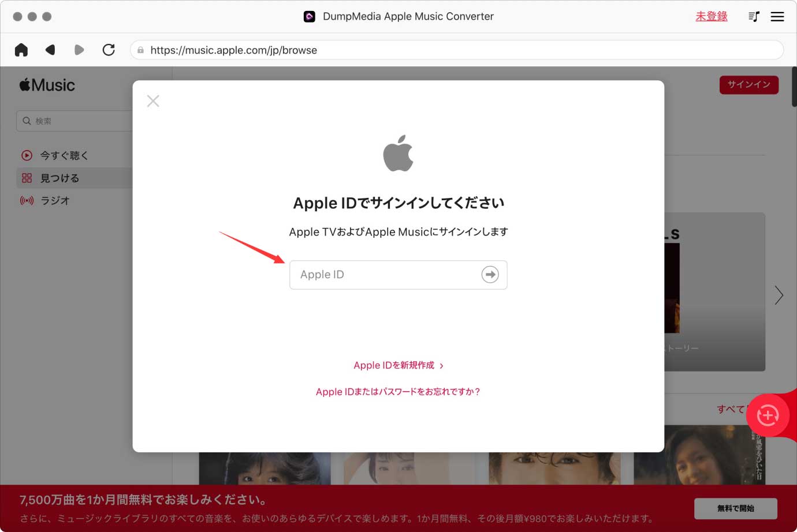
Task: Open the playlist/music list icon in the title bar
Action: 754,17
